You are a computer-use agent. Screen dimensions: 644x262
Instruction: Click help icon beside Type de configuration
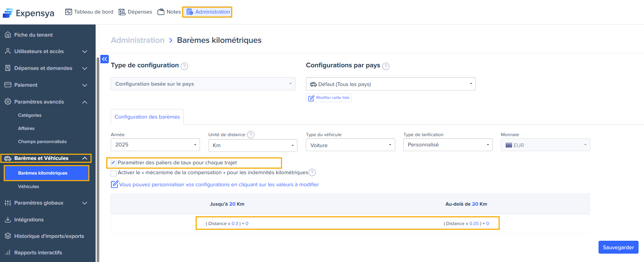tap(185, 66)
